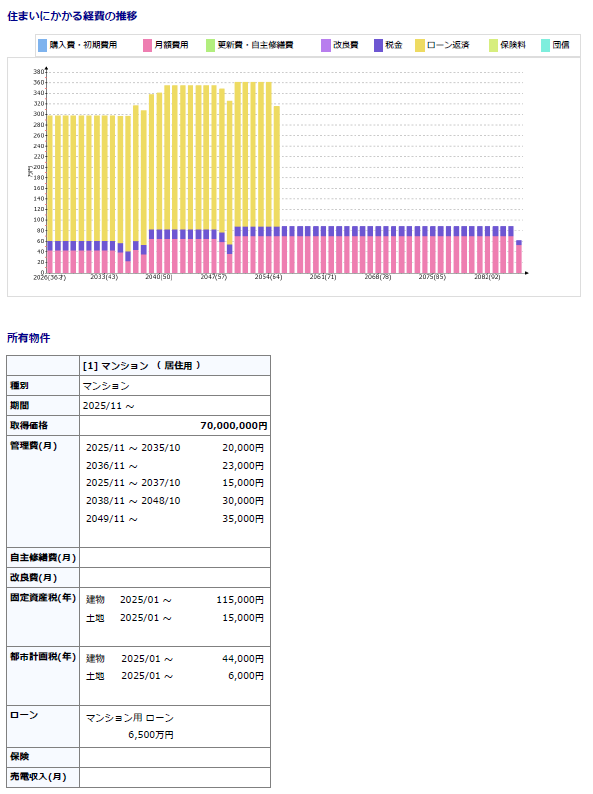Click the light purple 改良費 legend swatch
The image size is (593, 794).
[326, 46]
